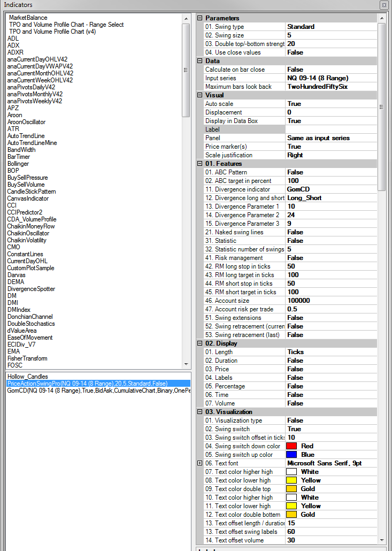This screenshot has height=551, width=392.
Task: Open the Panel Same as input series value
Action: [x=331, y=138]
